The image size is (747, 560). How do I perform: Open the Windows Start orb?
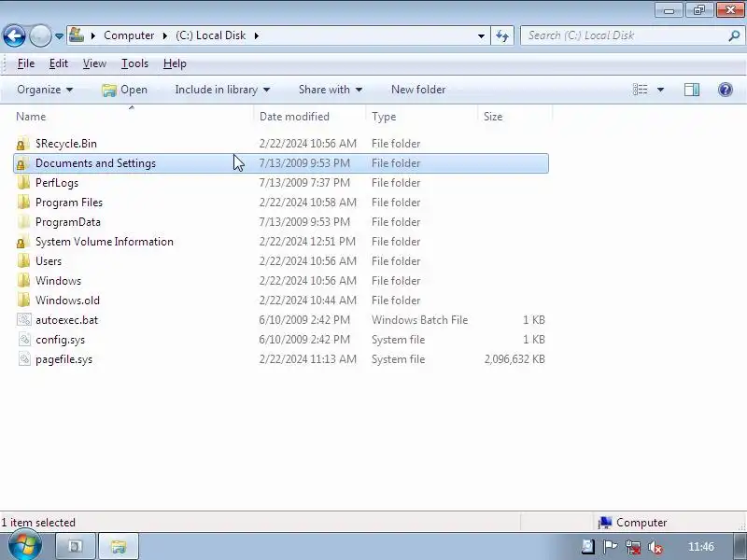click(24, 546)
